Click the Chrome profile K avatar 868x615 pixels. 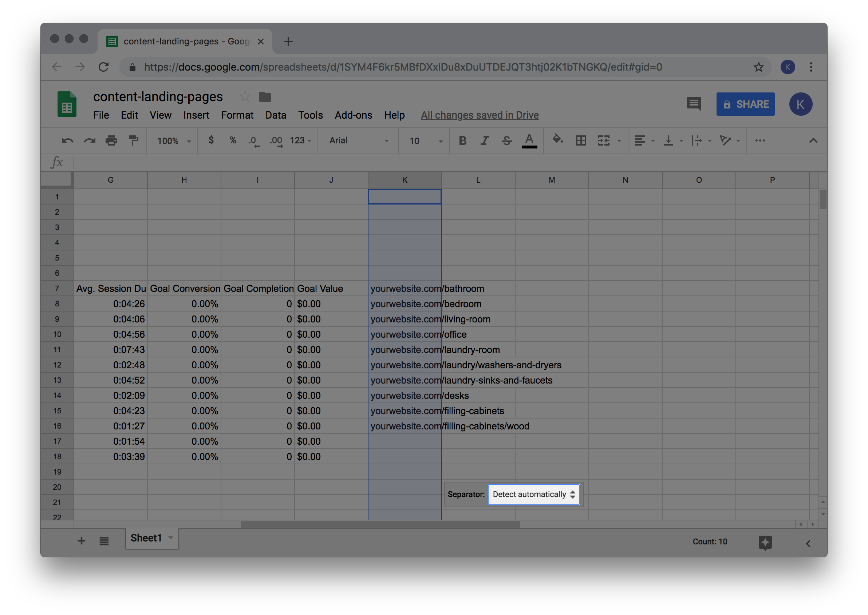coord(787,67)
